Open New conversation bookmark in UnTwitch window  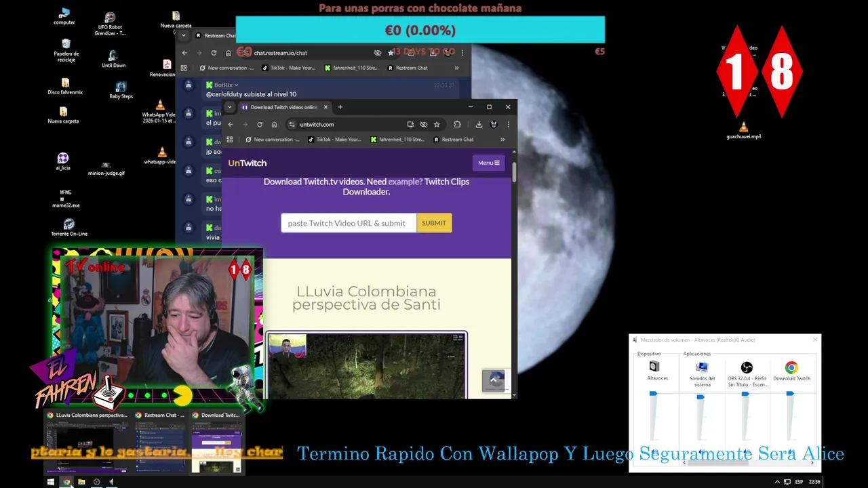pos(273,140)
